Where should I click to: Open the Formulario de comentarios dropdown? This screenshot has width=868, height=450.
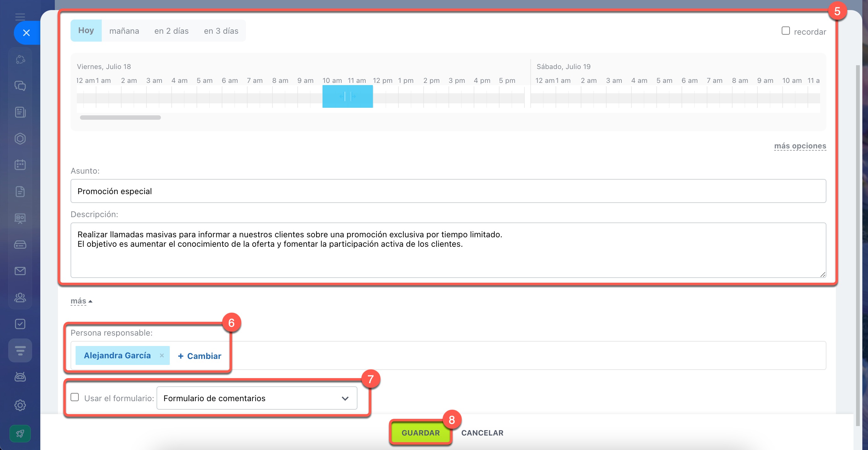tap(257, 398)
